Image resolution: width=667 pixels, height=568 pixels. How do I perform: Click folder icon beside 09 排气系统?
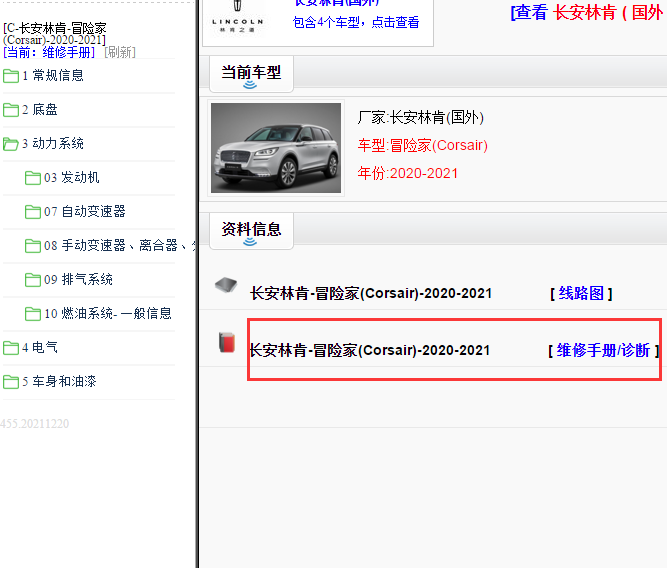pos(33,280)
